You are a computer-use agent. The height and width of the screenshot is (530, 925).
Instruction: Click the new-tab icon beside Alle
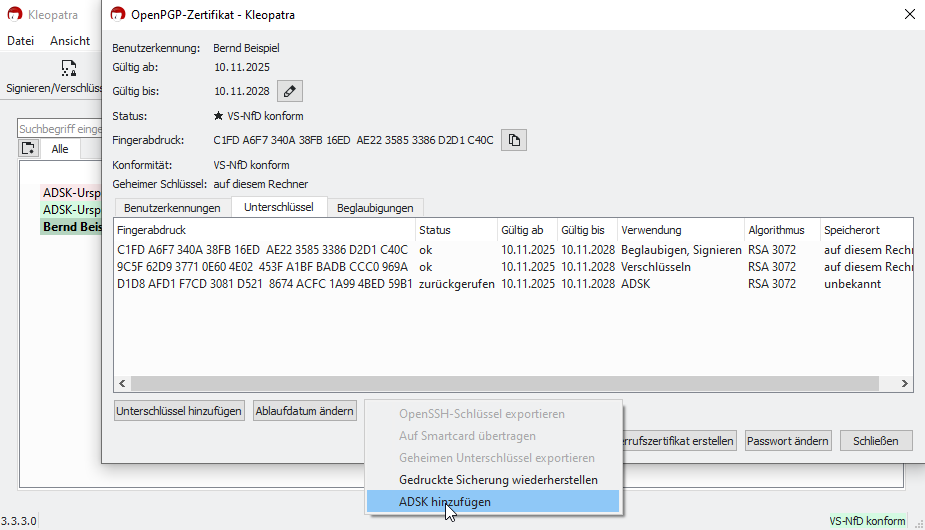[x=28, y=149]
